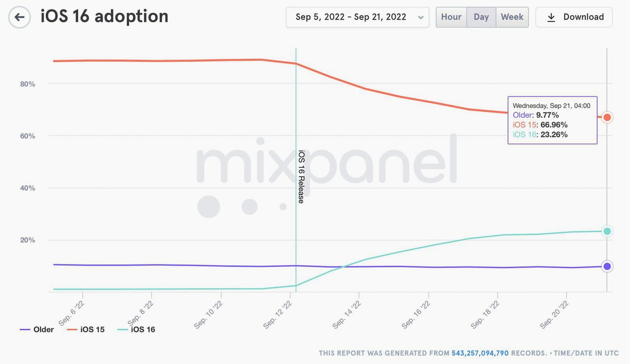
Task: Click the download arrow icon
Action: (551, 17)
